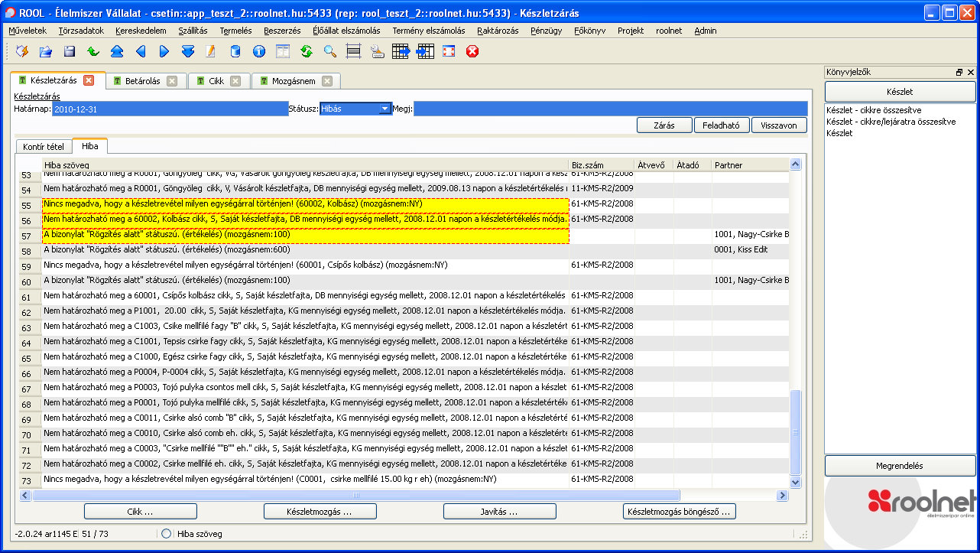The height and width of the screenshot is (553, 980).
Task: Switch to the Kontír tétel tab
Action: pos(44,146)
